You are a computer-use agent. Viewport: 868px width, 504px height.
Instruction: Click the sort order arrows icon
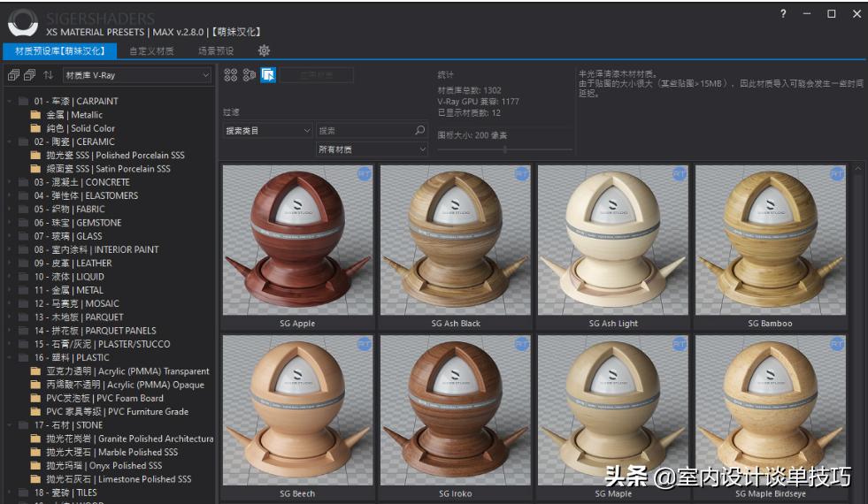click(x=48, y=74)
